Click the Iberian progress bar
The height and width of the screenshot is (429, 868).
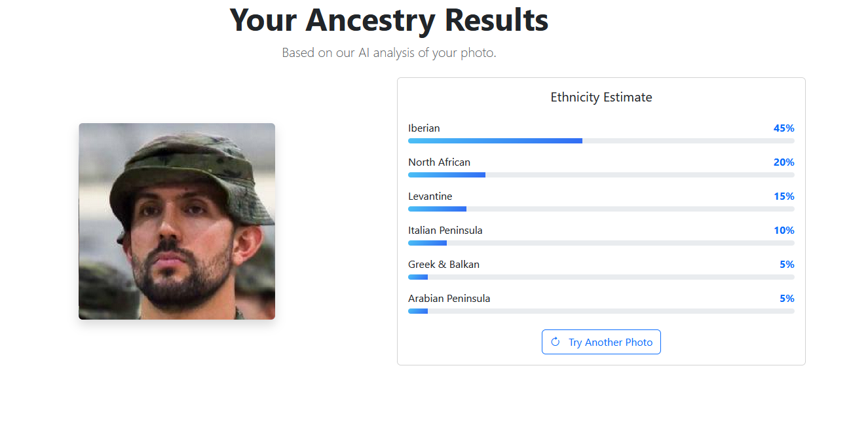point(601,141)
